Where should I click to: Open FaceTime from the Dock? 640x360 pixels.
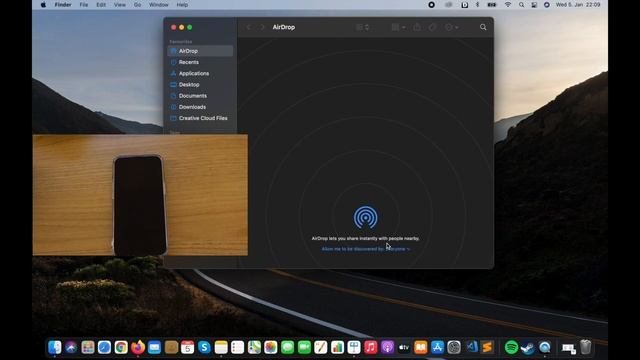click(304, 347)
